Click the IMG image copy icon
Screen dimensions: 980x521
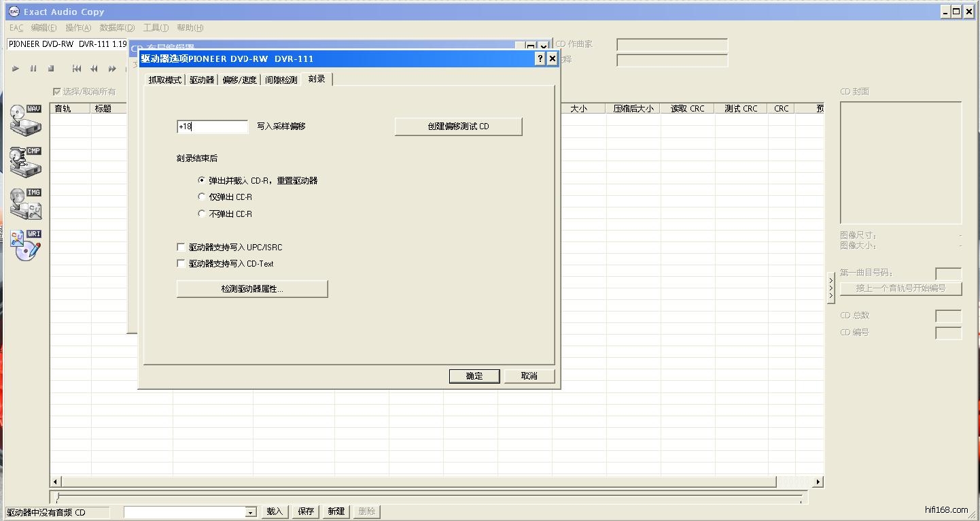(26, 203)
